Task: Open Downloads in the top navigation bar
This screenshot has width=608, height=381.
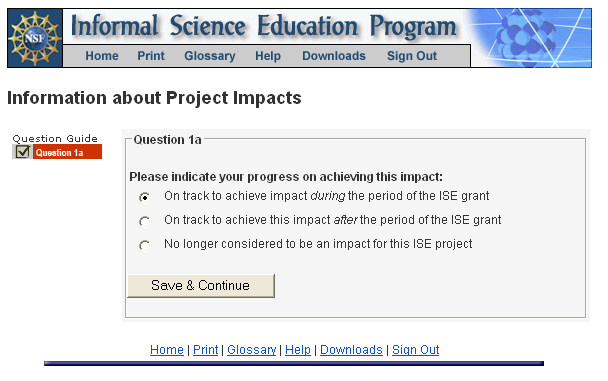Action: [x=334, y=56]
